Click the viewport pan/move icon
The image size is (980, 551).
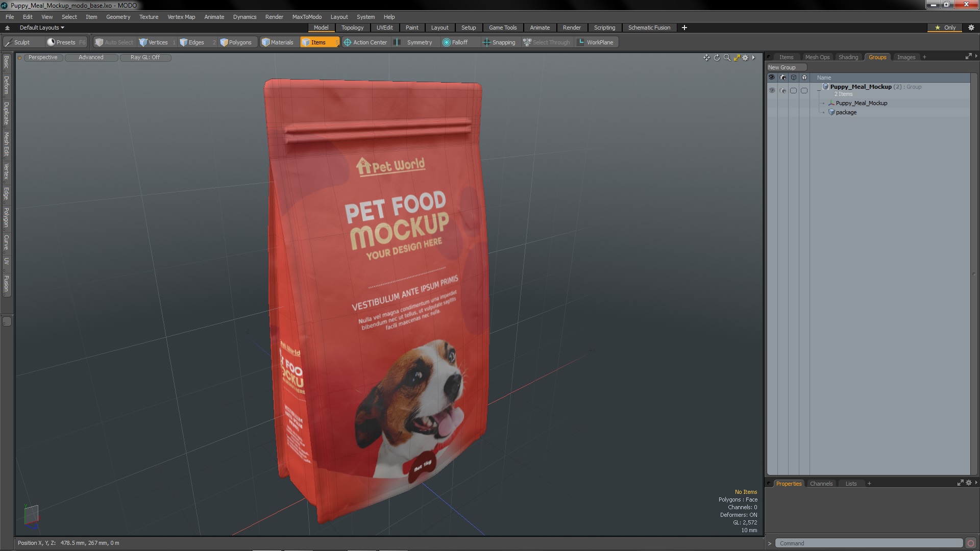coord(706,58)
